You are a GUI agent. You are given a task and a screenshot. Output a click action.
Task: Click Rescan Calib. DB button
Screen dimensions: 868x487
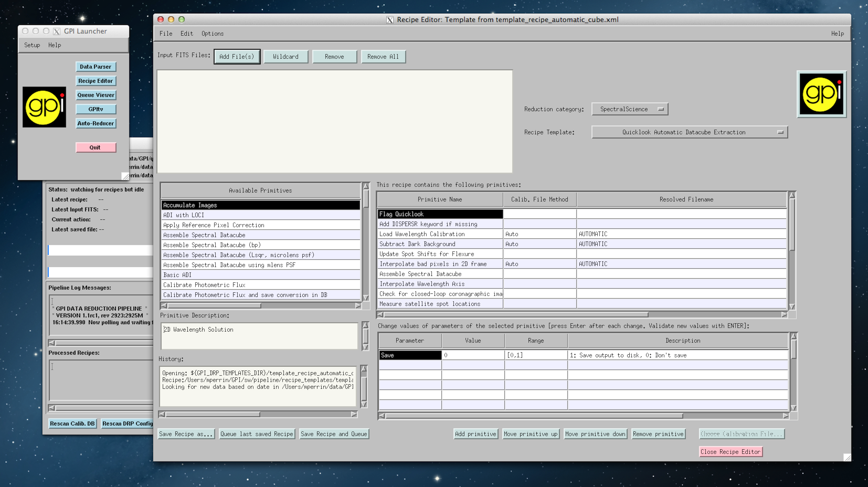(72, 424)
